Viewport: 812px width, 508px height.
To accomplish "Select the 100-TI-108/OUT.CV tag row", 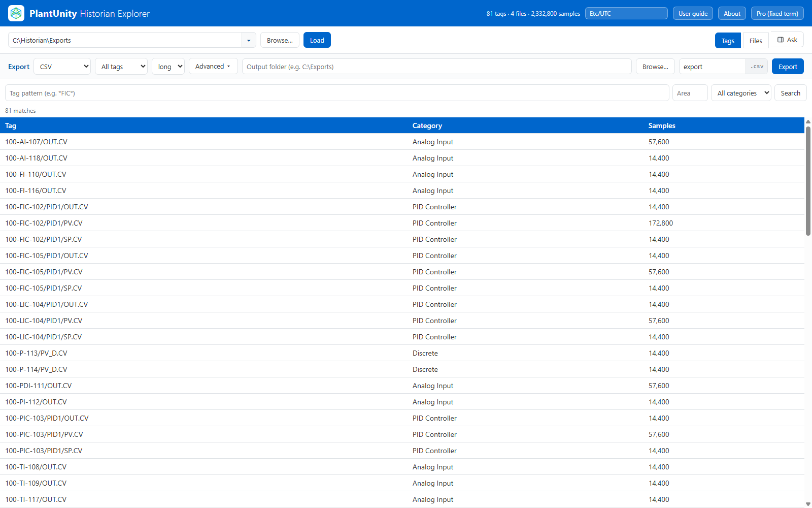I will (402, 467).
